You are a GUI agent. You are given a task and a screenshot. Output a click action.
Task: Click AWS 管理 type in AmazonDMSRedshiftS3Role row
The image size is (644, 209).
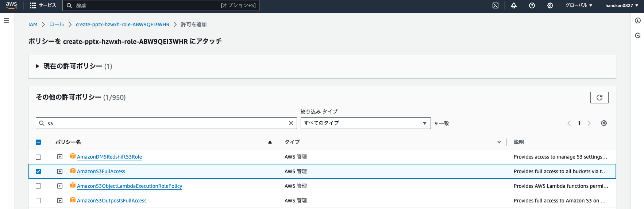[x=296, y=157]
